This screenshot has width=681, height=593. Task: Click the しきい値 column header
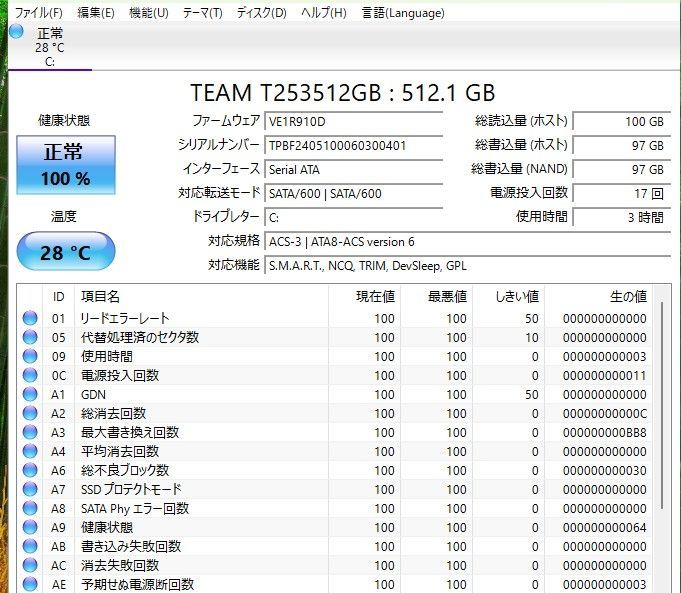(509, 297)
